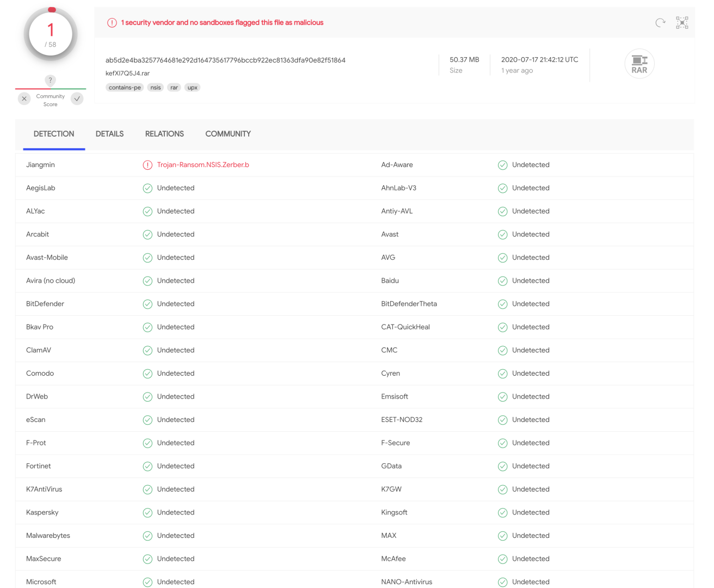The height and width of the screenshot is (588, 714).
Task: Click the check icon for AhnLab-V3's result
Action: [503, 188]
